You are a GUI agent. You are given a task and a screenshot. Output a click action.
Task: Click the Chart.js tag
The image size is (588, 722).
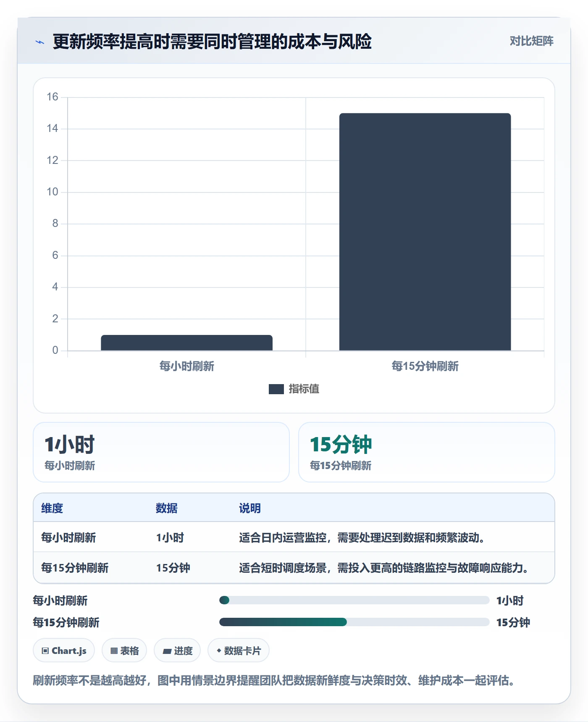[x=64, y=651]
